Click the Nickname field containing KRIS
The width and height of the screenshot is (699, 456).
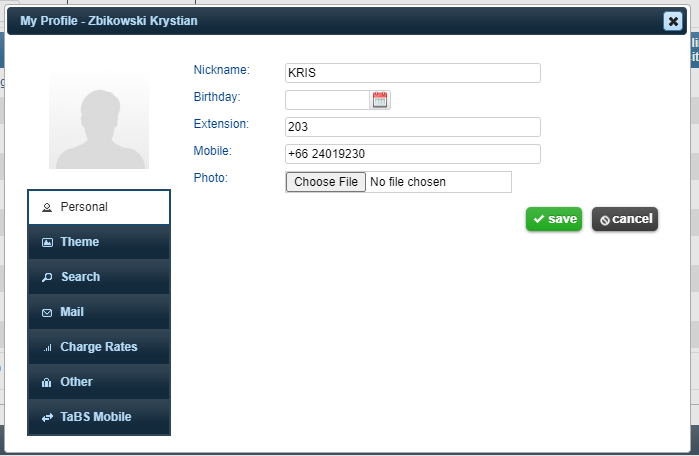[x=412, y=73]
